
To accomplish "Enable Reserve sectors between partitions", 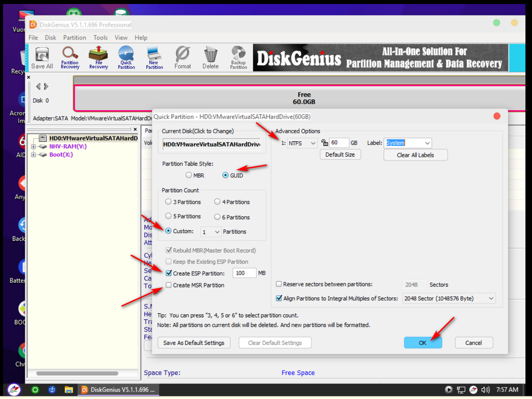I will pos(279,284).
